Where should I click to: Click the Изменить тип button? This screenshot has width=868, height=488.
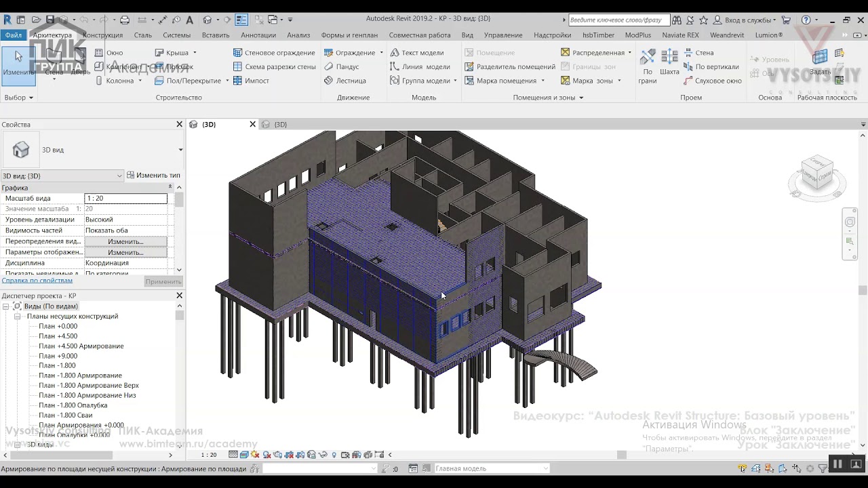(153, 176)
